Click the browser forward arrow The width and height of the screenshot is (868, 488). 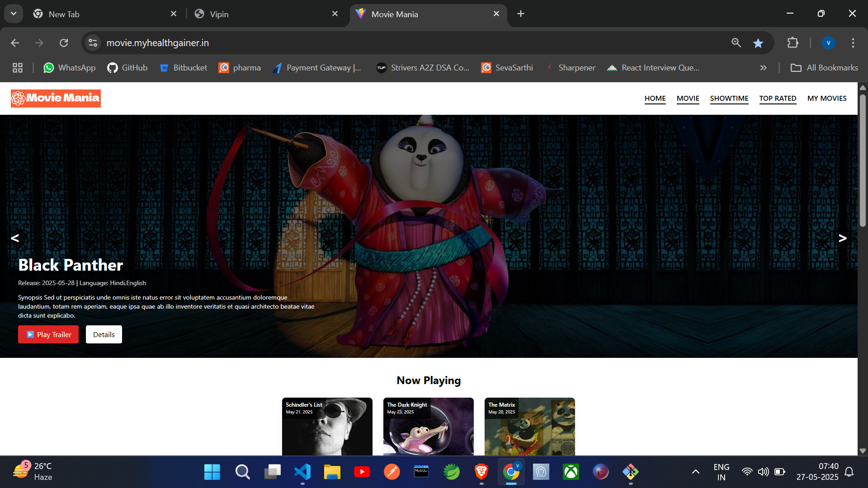(39, 43)
